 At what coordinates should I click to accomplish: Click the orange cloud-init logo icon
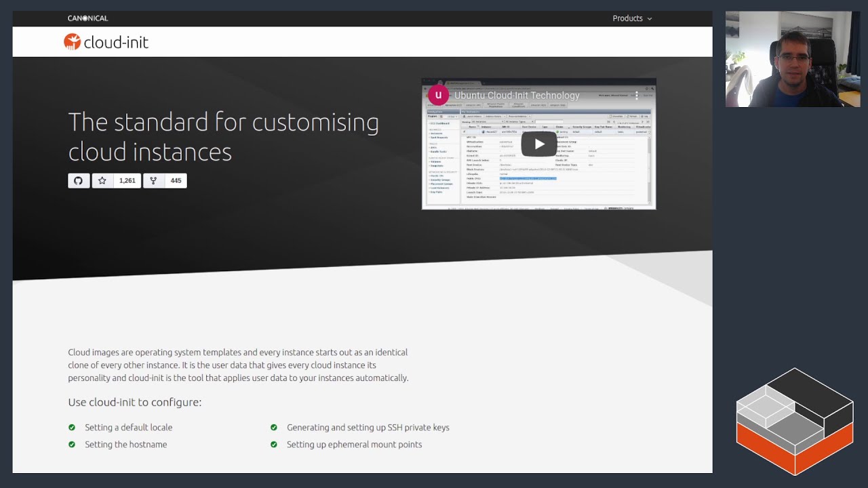pos(72,42)
